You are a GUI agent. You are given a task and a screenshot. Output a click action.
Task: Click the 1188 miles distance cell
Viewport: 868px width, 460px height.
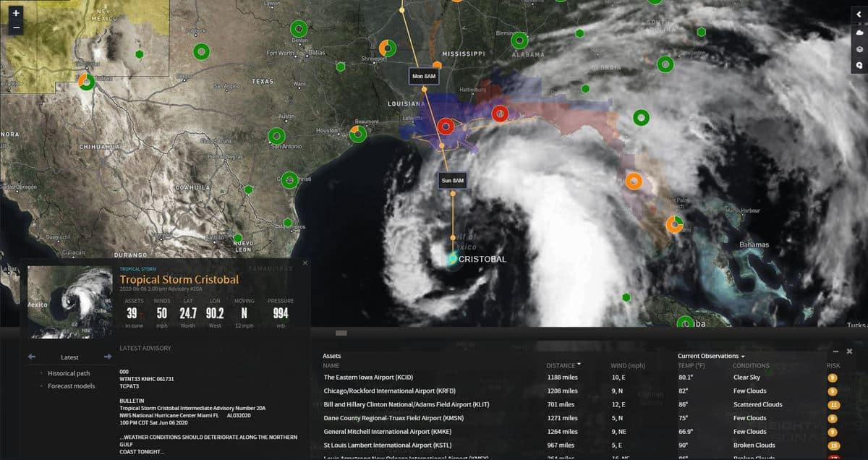coord(561,378)
